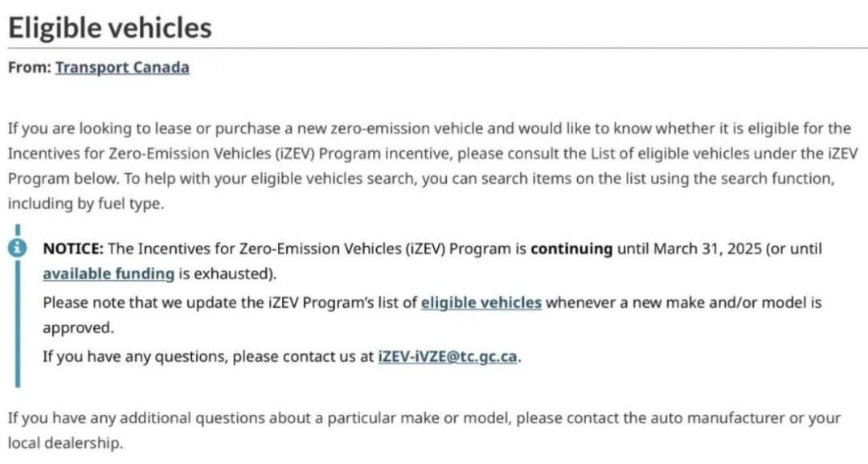The width and height of the screenshot is (868, 464).
Task: Click the words local dealership at the bottom
Action: pos(65,443)
